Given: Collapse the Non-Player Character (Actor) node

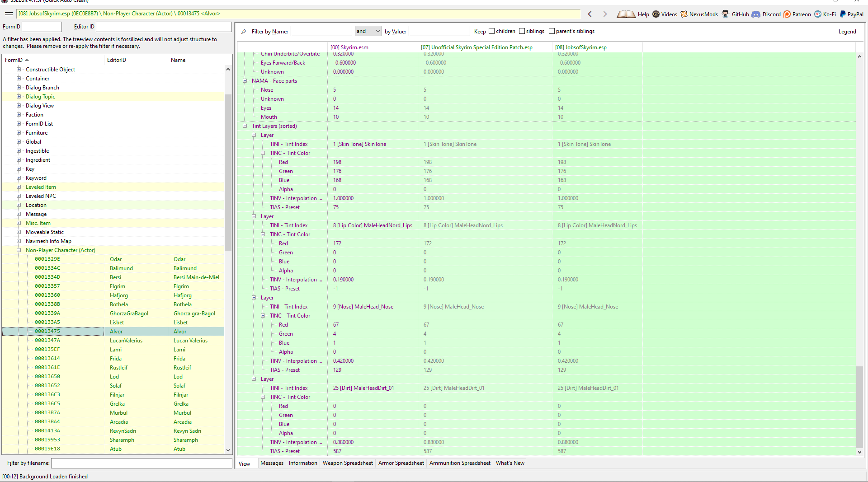Looking at the screenshot, I should (x=19, y=250).
